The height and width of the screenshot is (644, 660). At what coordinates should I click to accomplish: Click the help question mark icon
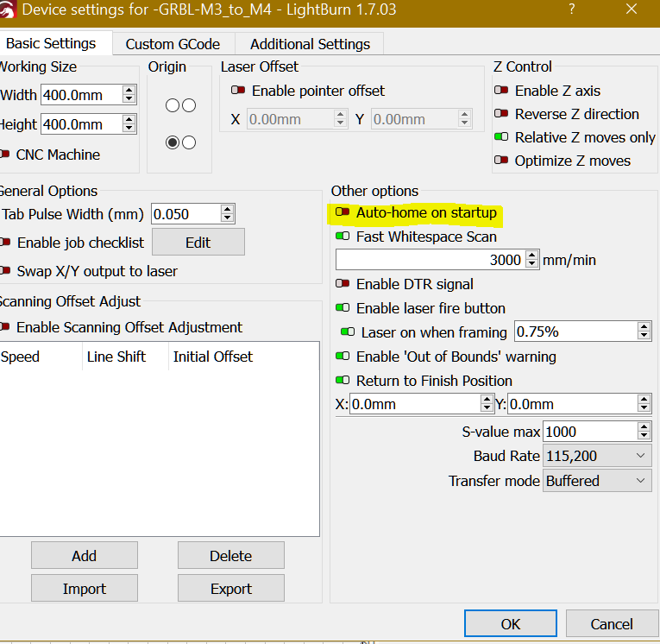pos(571,9)
